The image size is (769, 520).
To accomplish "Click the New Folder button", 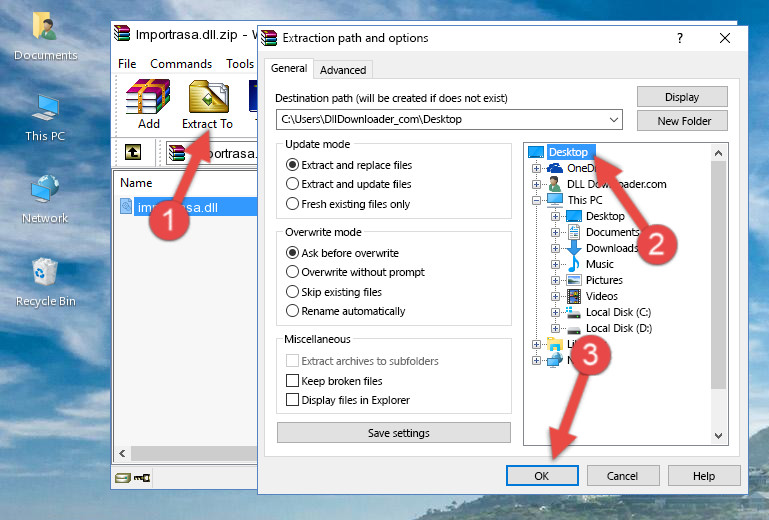I will point(682,121).
